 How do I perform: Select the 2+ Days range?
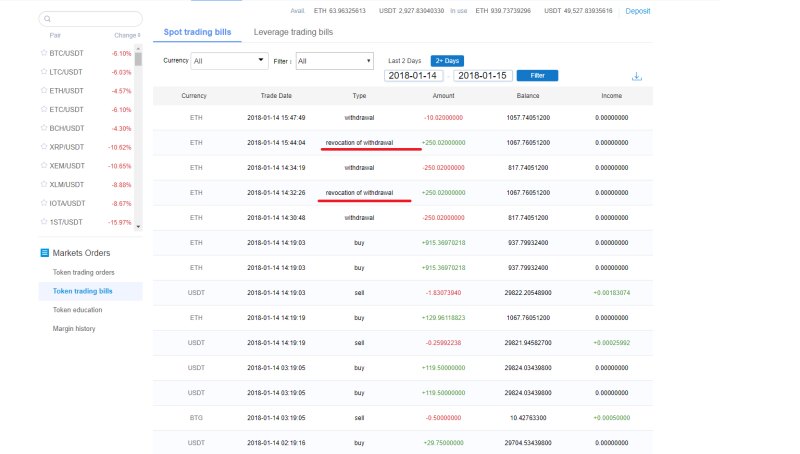pos(448,61)
